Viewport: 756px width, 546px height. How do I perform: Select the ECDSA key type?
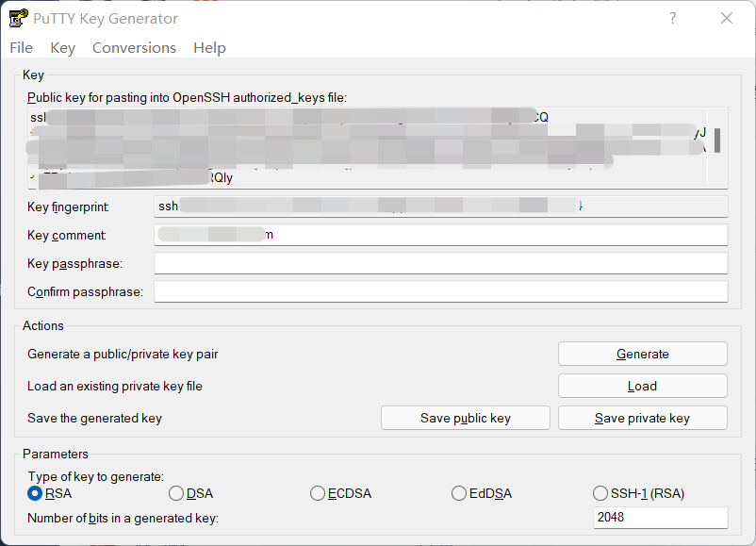click(341, 493)
